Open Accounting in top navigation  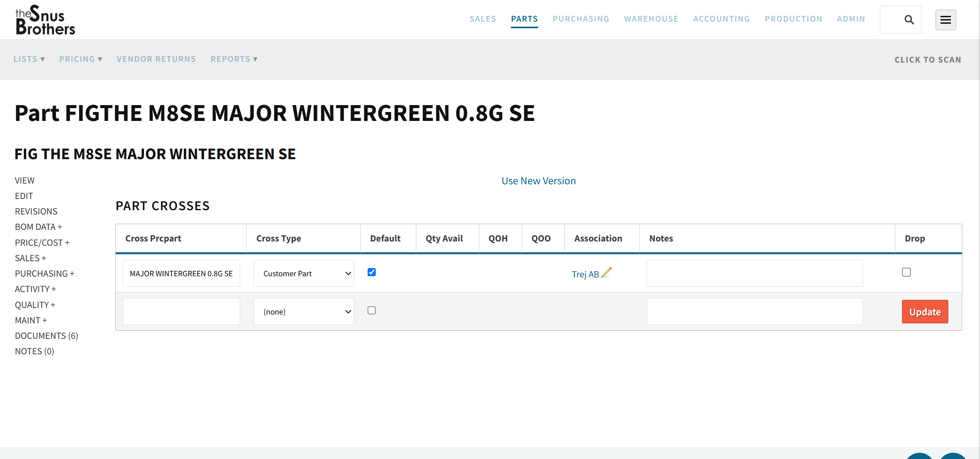coord(721,19)
